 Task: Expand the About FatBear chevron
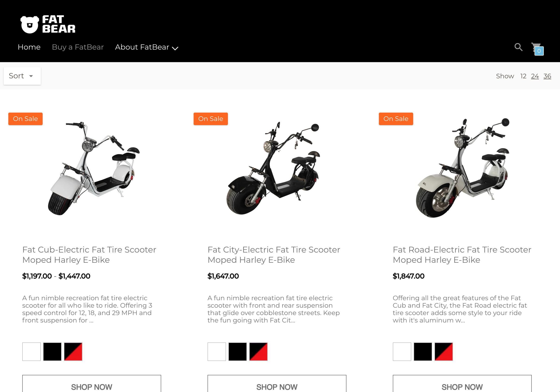coord(175,48)
